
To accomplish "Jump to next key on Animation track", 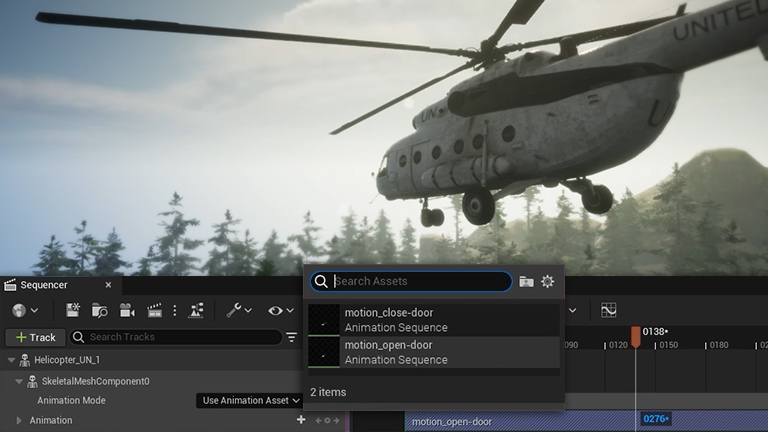I will click(336, 420).
